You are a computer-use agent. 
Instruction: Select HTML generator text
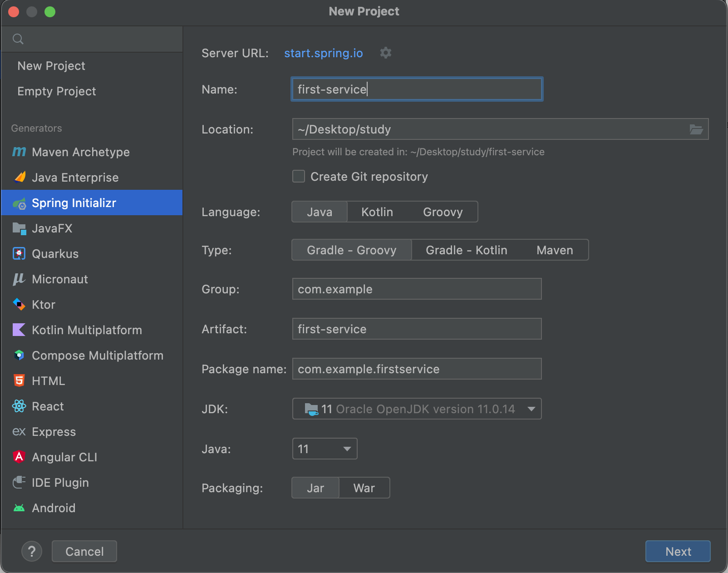point(49,381)
